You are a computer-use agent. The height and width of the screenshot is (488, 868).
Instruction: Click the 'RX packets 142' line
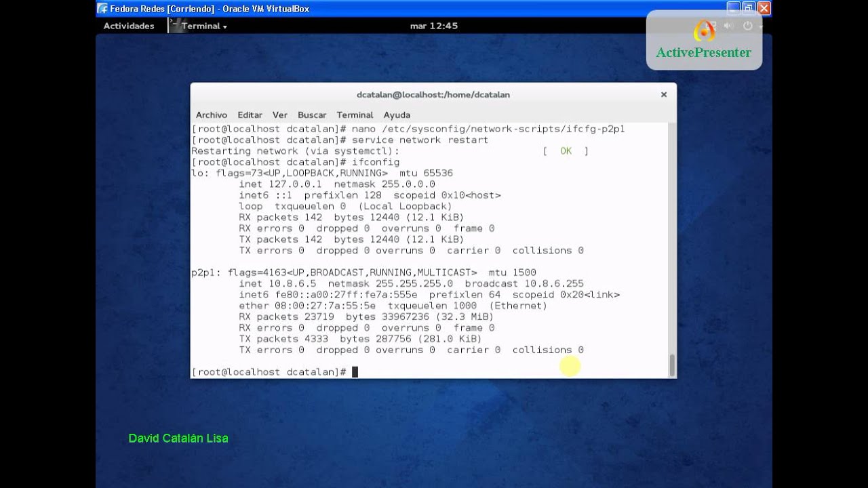click(x=351, y=218)
